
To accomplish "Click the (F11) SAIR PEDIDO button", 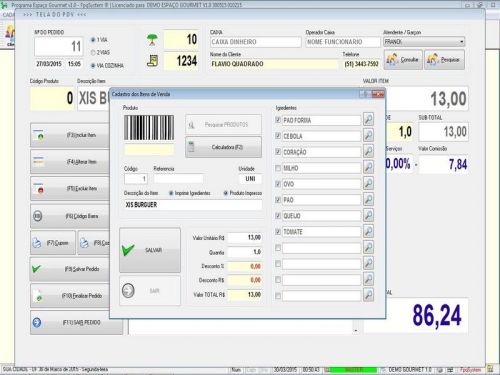I will pyautogui.click(x=77, y=323).
